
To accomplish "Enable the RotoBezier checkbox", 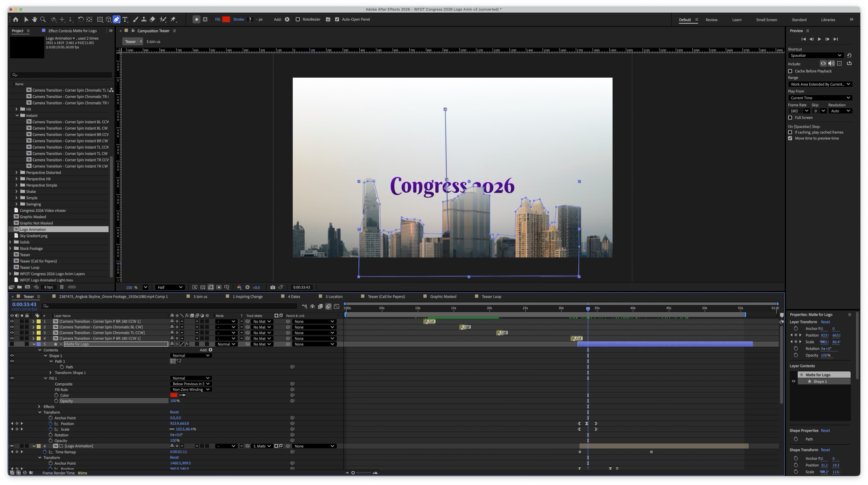I will [298, 19].
